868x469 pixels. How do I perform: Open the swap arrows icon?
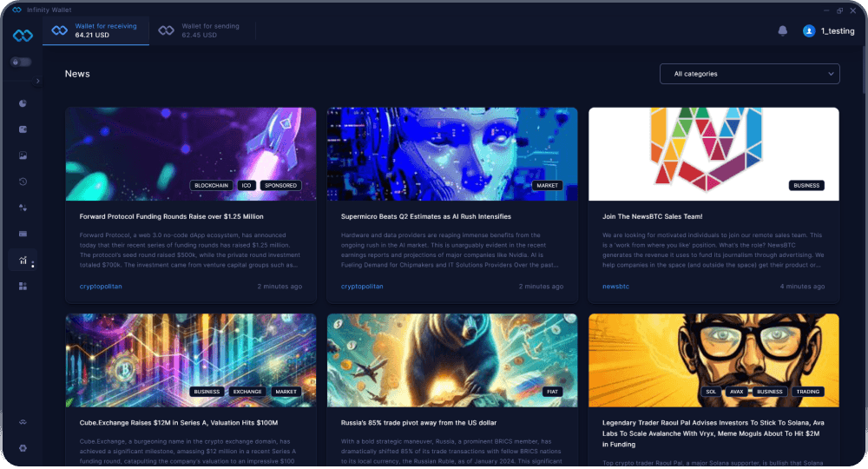(23, 208)
